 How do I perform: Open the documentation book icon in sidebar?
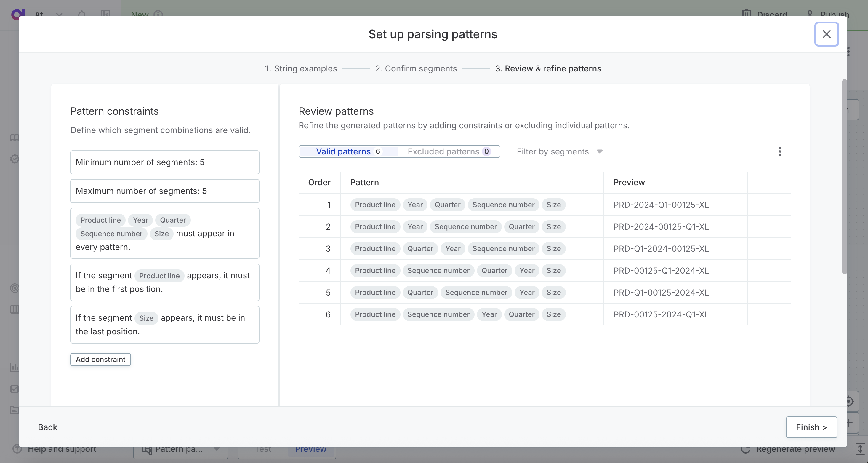point(14,137)
